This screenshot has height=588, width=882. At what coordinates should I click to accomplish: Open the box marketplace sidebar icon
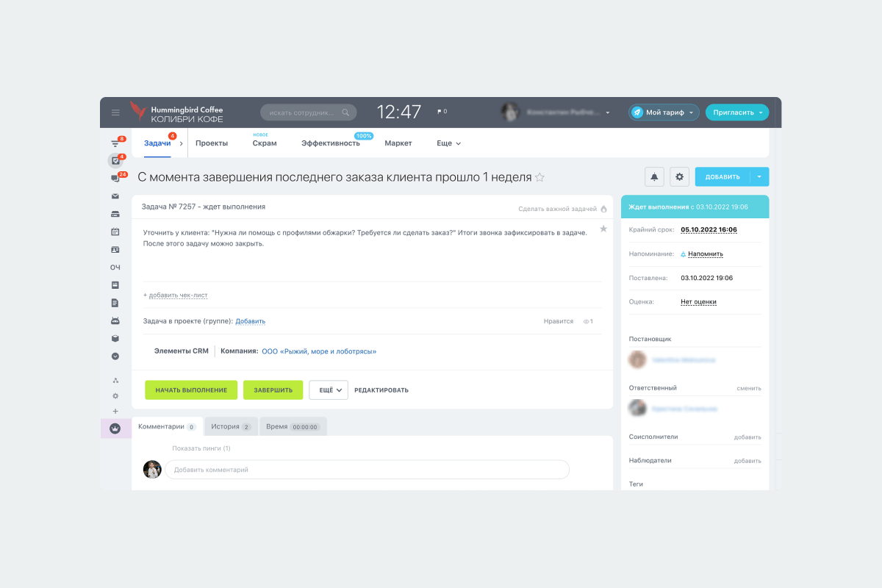click(115, 338)
